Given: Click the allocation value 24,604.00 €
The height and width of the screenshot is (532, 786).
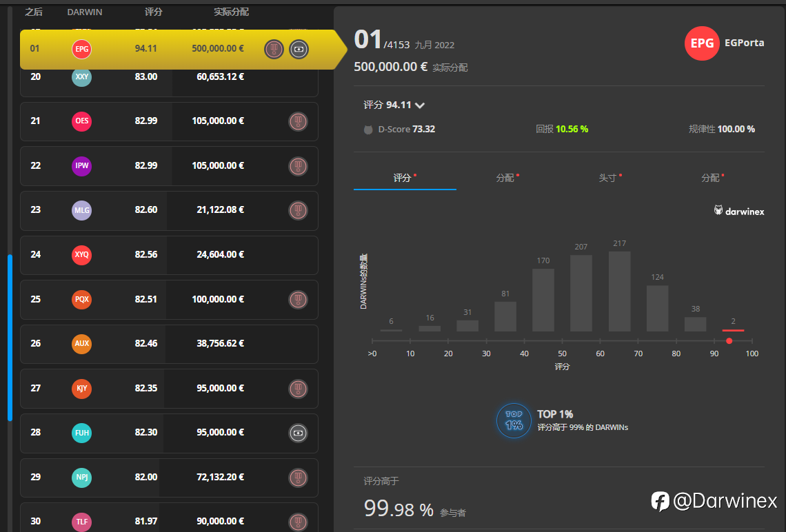Looking at the screenshot, I should click(221, 254).
